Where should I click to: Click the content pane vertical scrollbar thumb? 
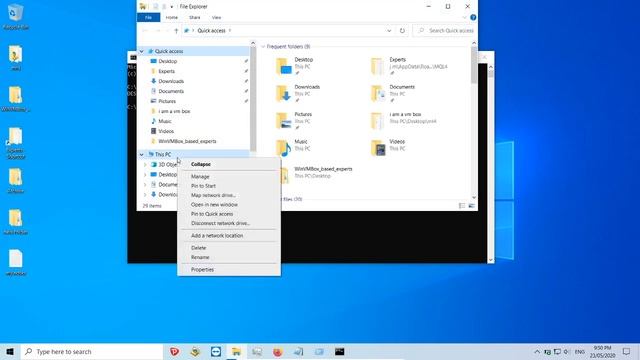[474, 65]
